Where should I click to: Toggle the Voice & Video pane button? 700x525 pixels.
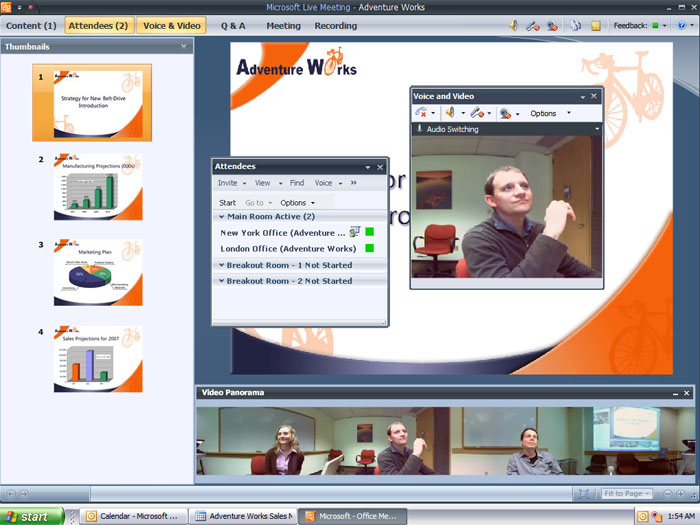tap(171, 25)
